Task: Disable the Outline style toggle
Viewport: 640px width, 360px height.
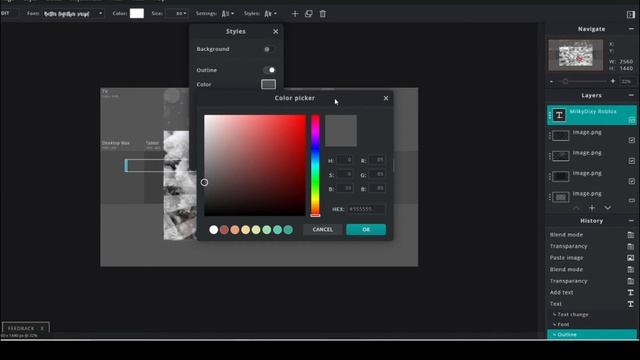Action: coord(269,70)
